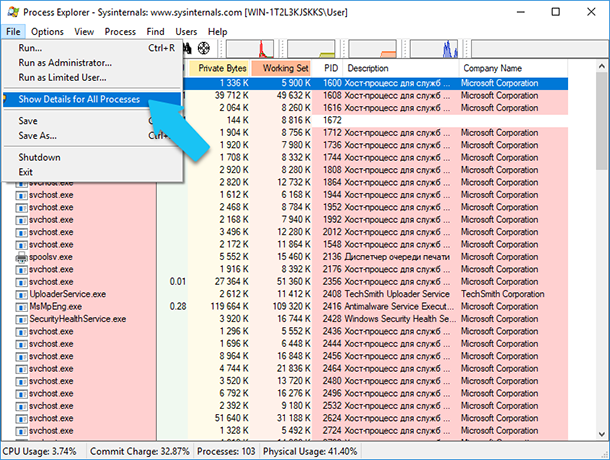Click the binoculars find-handle icon
Screen dimensions: 610x460
(x=188, y=48)
